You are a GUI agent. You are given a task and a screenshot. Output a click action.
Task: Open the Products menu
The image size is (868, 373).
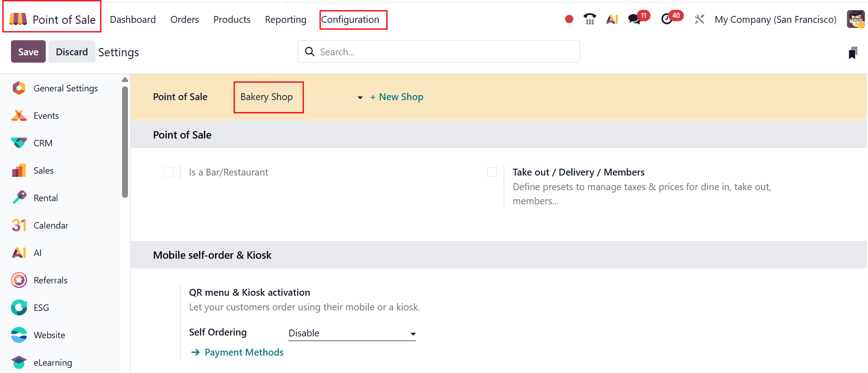point(232,19)
